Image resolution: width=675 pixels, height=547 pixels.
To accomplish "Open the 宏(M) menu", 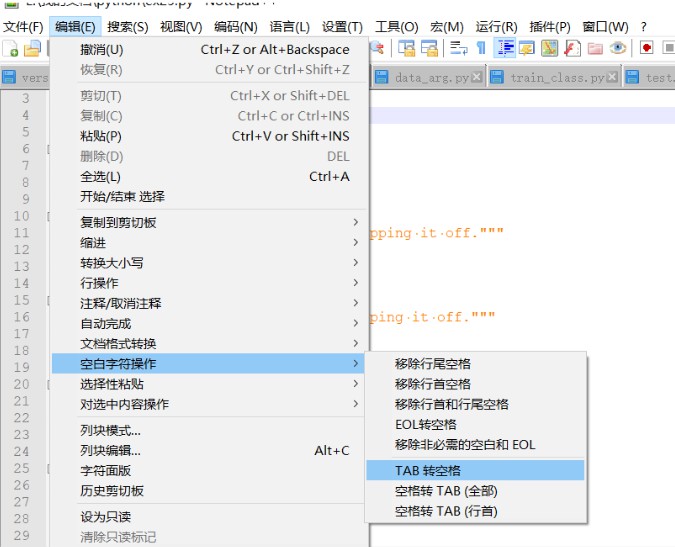I will coord(447,27).
